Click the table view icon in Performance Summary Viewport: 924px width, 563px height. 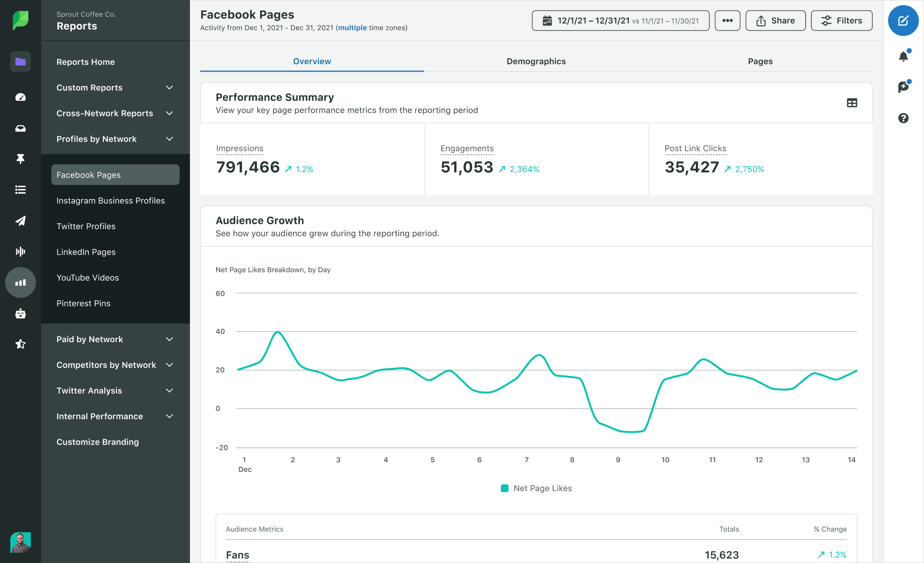(852, 103)
